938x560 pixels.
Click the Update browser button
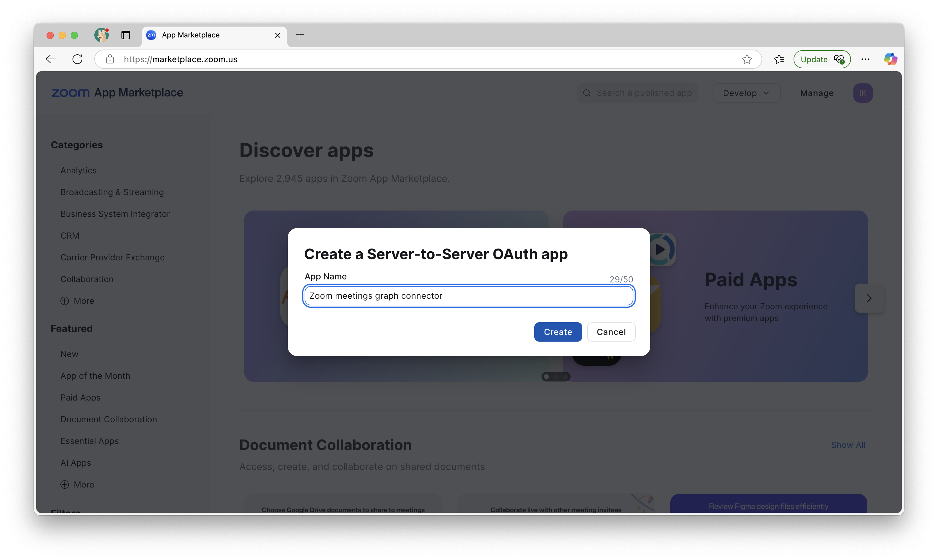pyautogui.click(x=822, y=59)
